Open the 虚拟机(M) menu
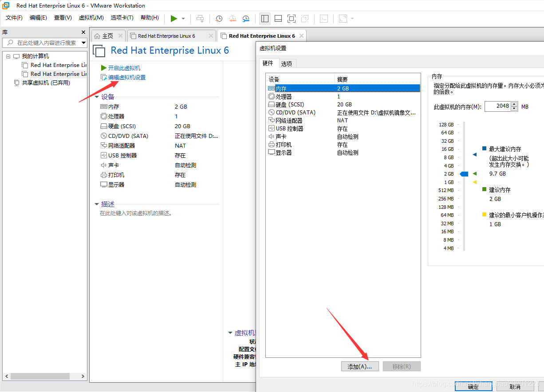The height and width of the screenshot is (392, 544). pyautogui.click(x=91, y=18)
